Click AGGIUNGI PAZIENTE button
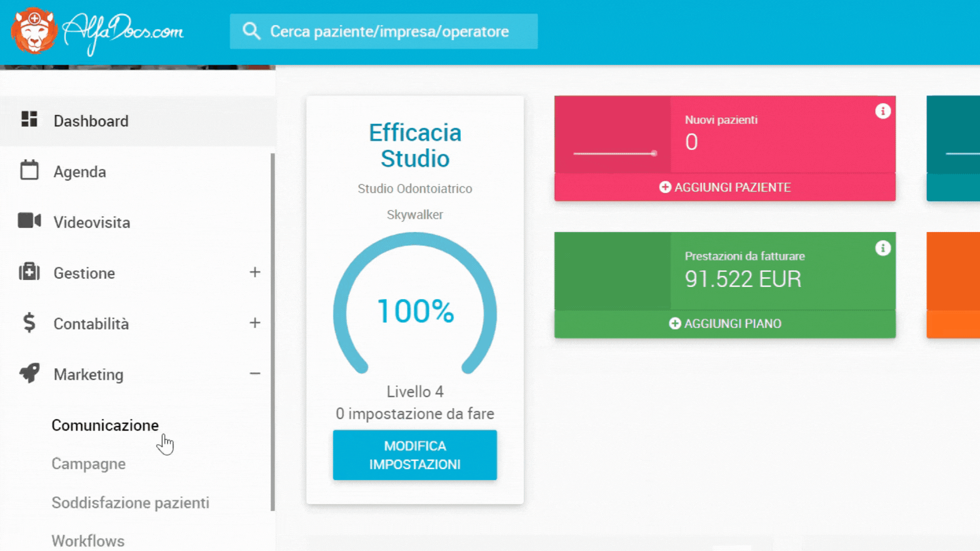Screen dimensions: 980x551 tap(725, 187)
